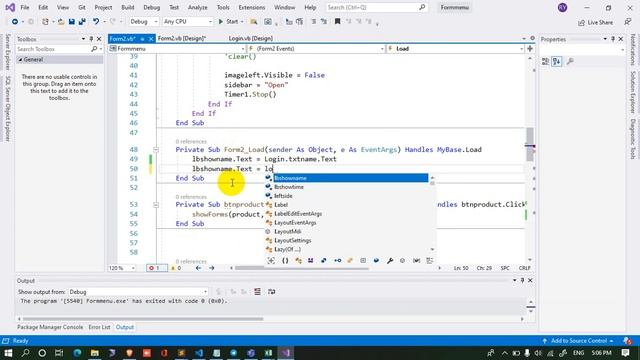The height and width of the screenshot is (360, 640).
Task: Open the Error List tab
Action: pyautogui.click(x=99, y=327)
